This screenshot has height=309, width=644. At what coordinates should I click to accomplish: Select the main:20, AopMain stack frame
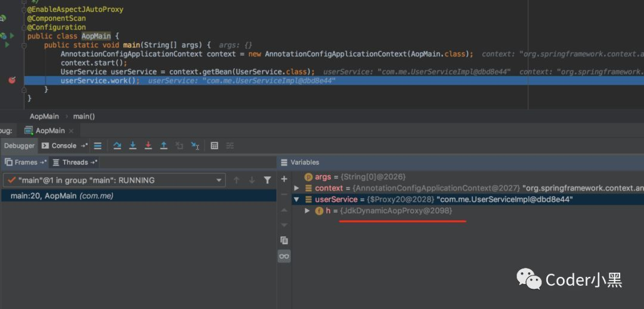(x=62, y=196)
